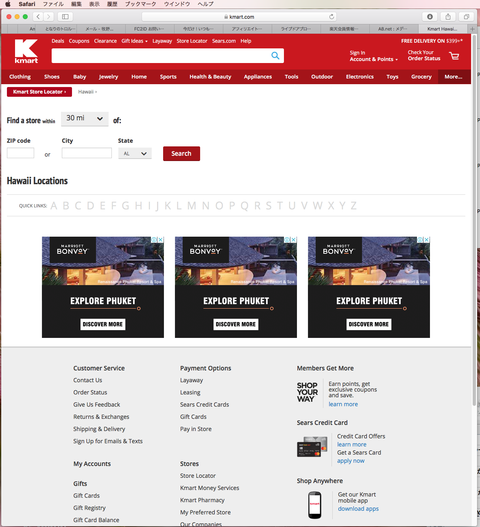
Task: Click in the City field
Action: 87,153
